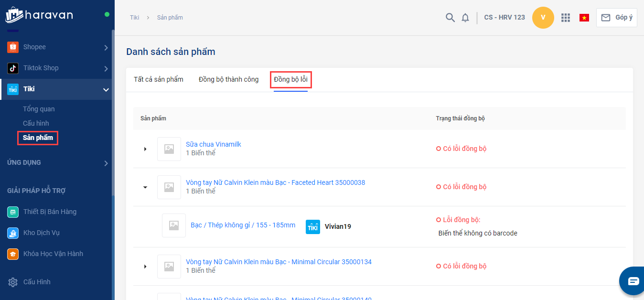644x300 pixels.
Task: Open Khóa Học Vận Hành menu item
Action: 57,254
